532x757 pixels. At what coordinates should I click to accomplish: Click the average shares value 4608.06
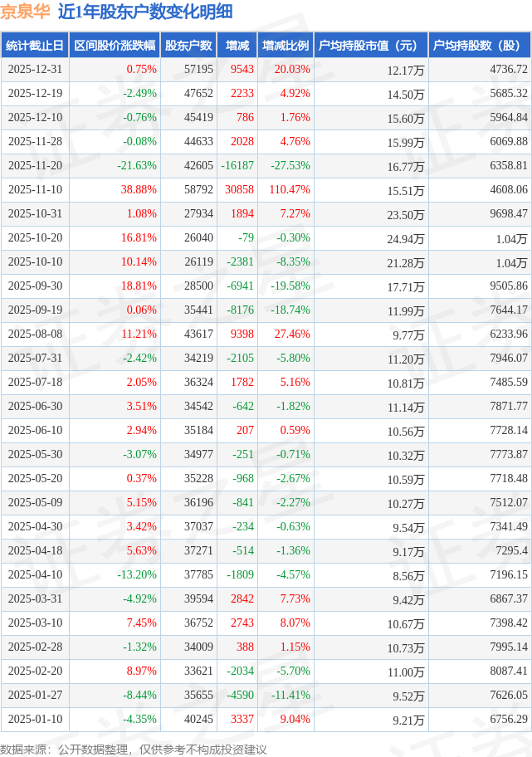click(x=509, y=189)
